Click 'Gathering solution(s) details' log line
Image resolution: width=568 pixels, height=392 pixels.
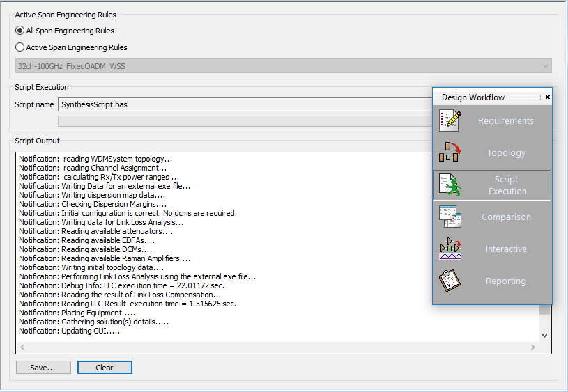pos(94,322)
